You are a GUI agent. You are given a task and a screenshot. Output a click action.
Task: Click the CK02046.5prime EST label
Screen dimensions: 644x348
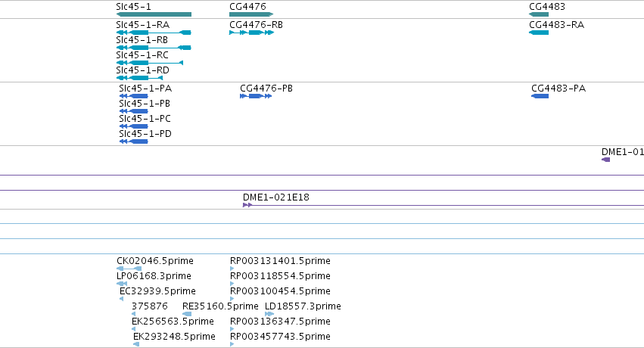(x=155, y=261)
